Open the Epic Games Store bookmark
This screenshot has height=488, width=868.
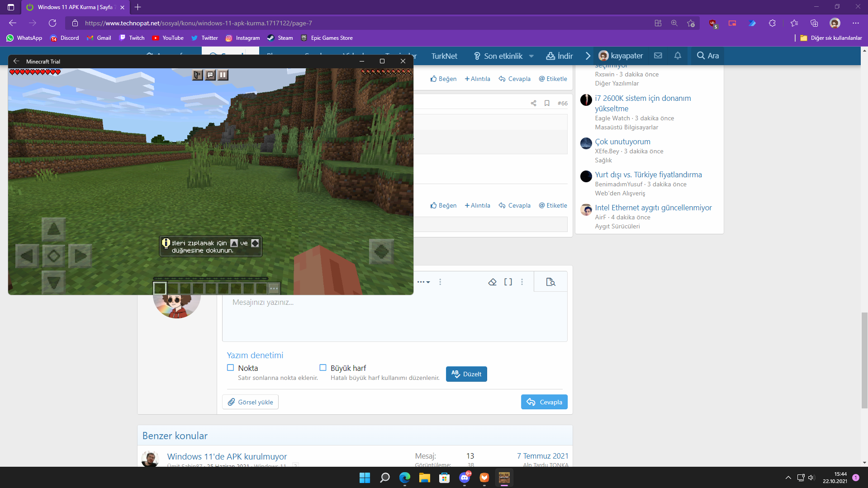327,38
